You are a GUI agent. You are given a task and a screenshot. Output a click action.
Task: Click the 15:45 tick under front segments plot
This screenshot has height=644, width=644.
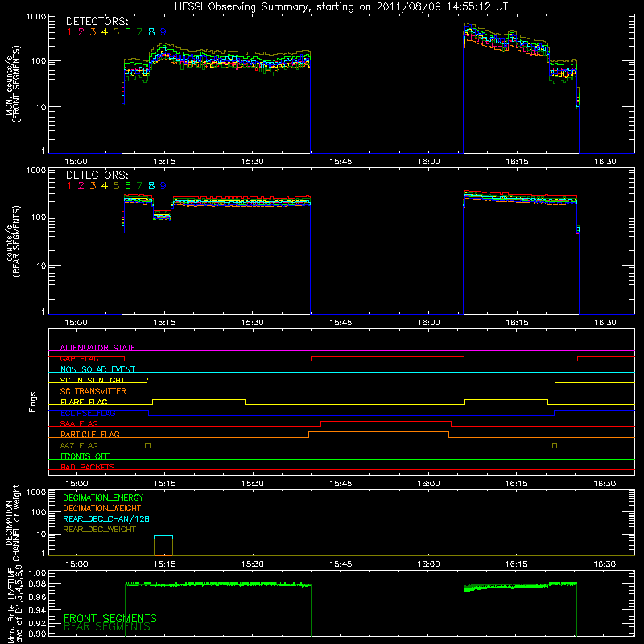point(341,162)
